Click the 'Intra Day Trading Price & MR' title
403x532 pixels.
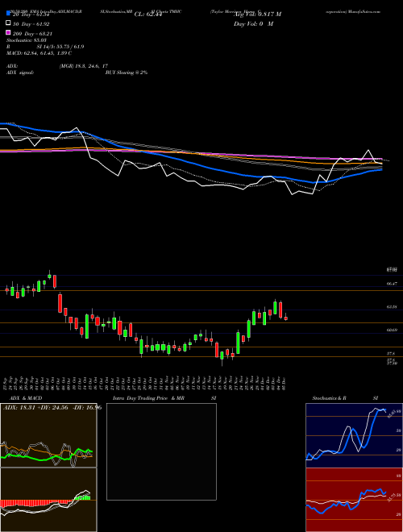(x=148, y=398)
